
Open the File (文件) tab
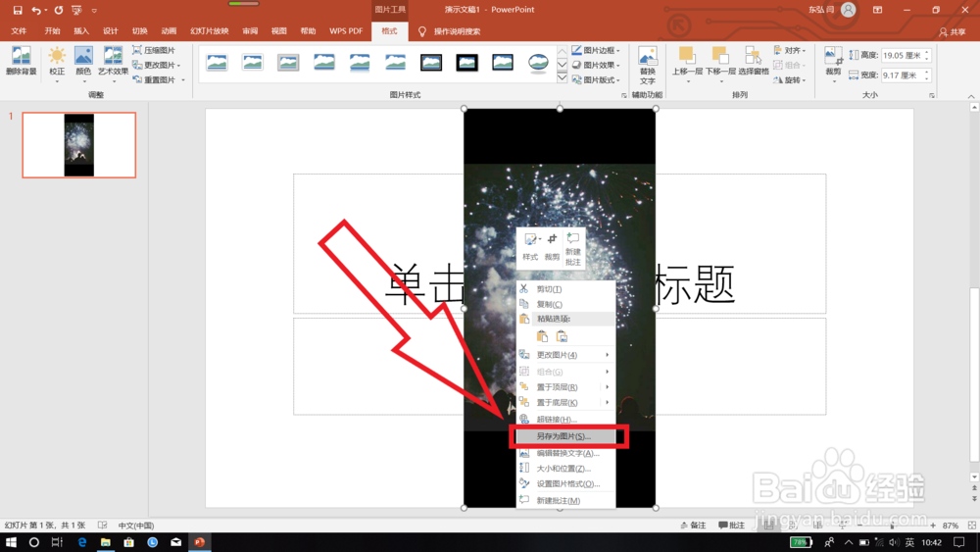click(19, 31)
